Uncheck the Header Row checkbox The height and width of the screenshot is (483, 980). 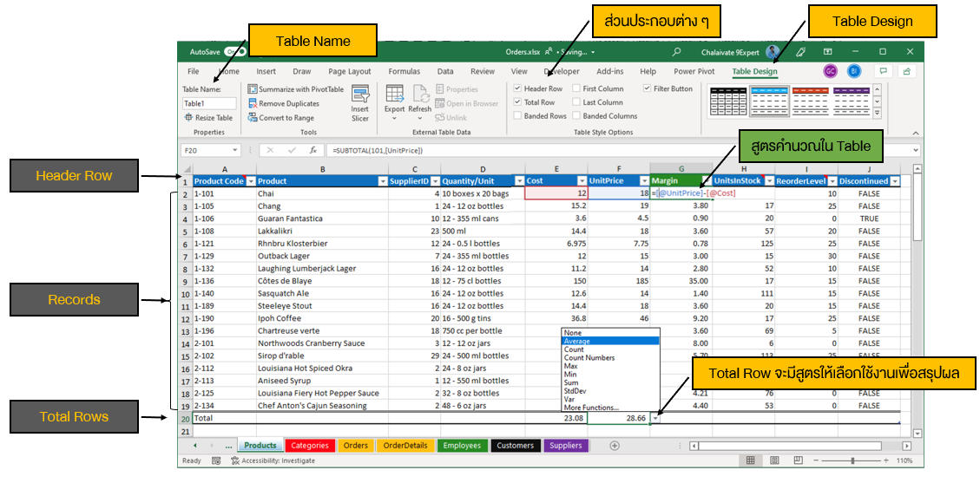point(517,88)
